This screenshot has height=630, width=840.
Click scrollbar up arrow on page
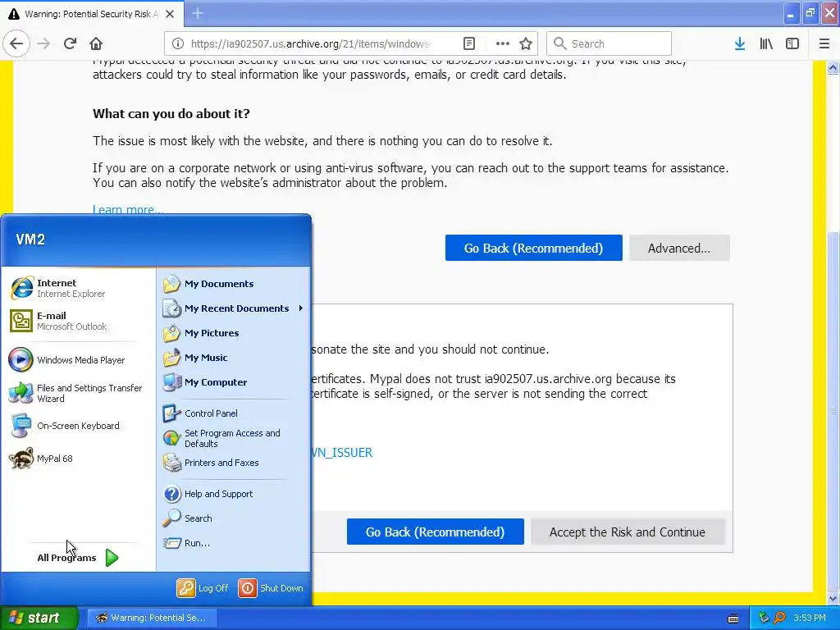[x=833, y=67]
